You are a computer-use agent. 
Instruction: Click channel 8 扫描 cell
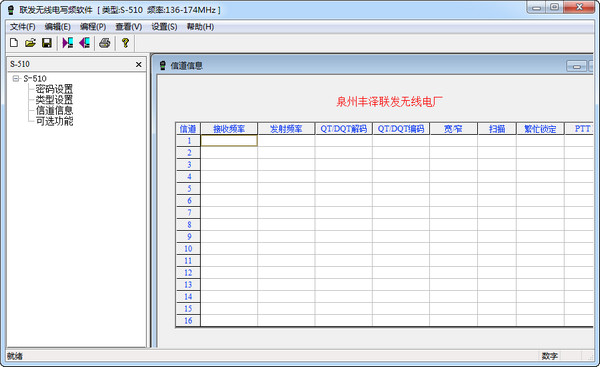pos(497,225)
